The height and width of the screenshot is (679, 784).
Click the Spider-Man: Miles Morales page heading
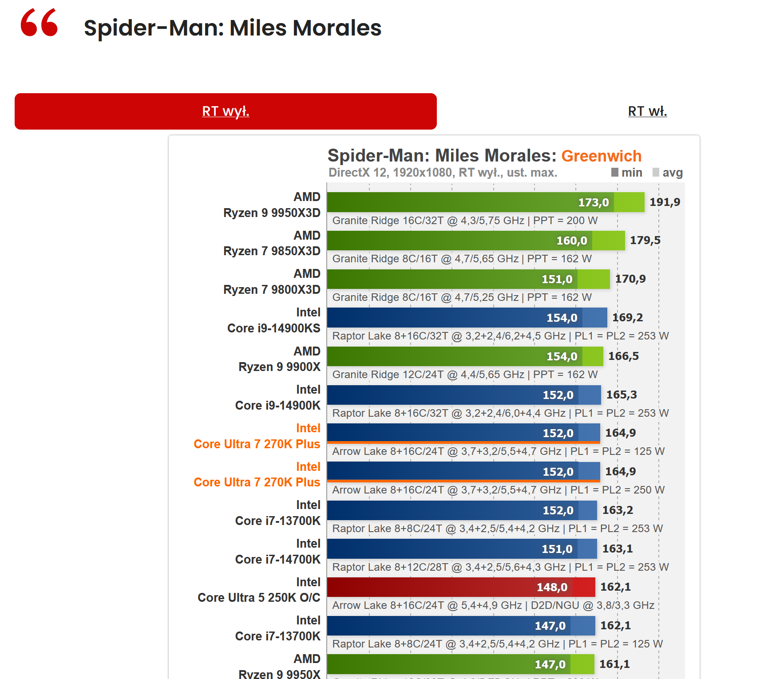click(x=232, y=28)
